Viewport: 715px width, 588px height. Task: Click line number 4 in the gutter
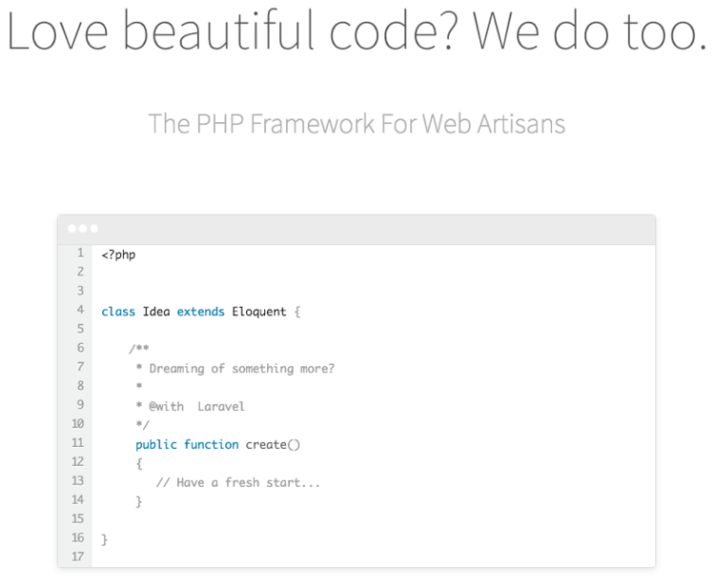coord(81,310)
